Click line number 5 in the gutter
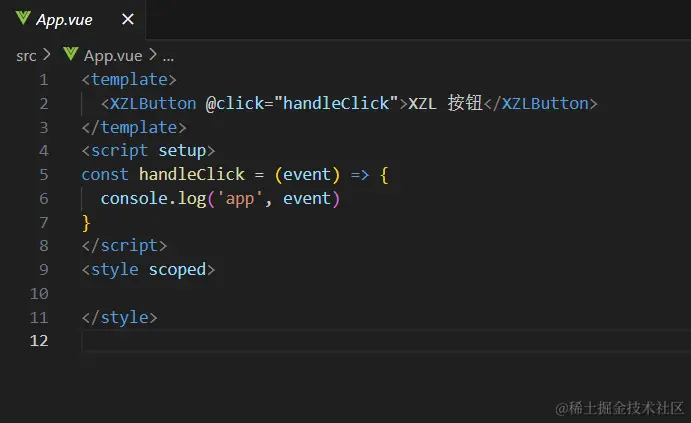The height and width of the screenshot is (423, 691). 44,174
